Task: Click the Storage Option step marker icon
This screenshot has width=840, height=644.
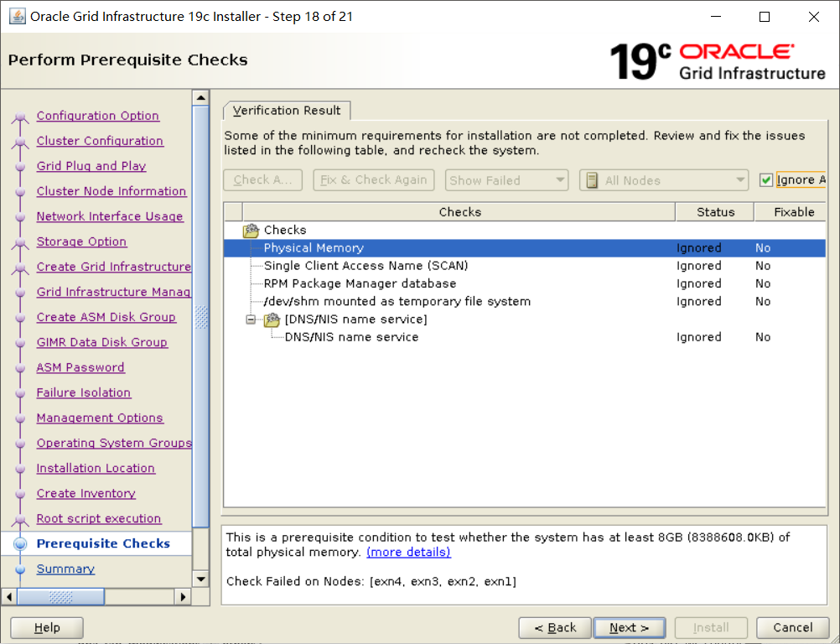Action: point(20,242)
